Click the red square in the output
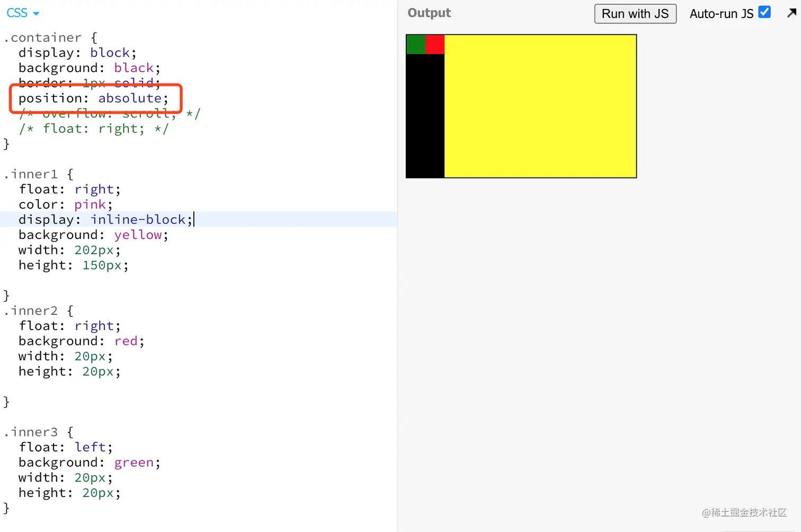 tap(435, 45)
